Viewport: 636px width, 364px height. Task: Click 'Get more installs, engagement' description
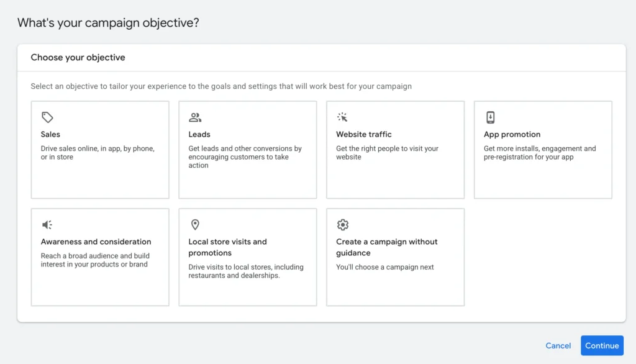pyautogui.click(x=540, y=153)
